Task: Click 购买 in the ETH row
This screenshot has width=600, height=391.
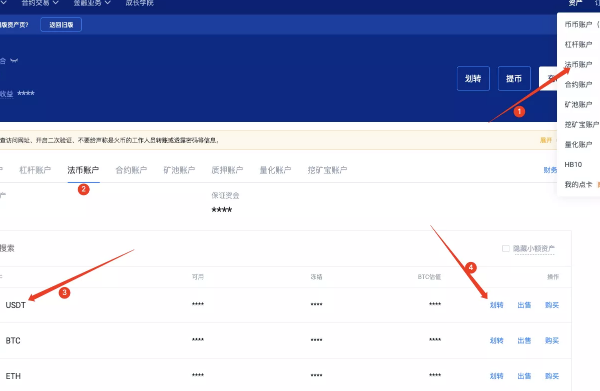Action: coord(552,376)
